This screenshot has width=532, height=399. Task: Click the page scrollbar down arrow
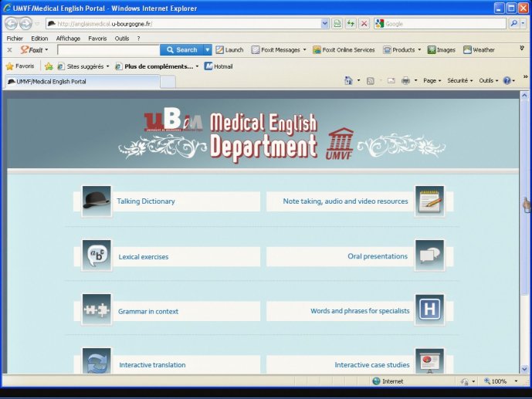tap(524, 369)
